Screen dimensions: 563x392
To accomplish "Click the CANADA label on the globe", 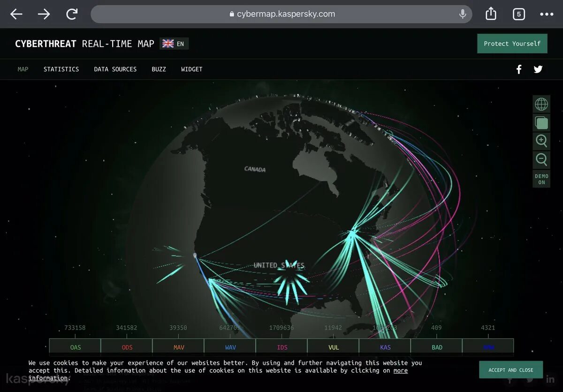I will [x=255, y=169].
